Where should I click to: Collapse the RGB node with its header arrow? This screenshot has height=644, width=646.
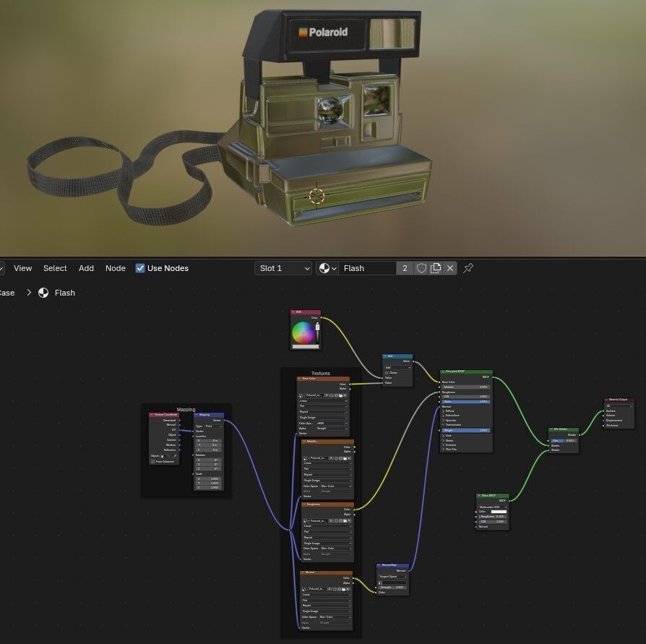click(293, 312)
